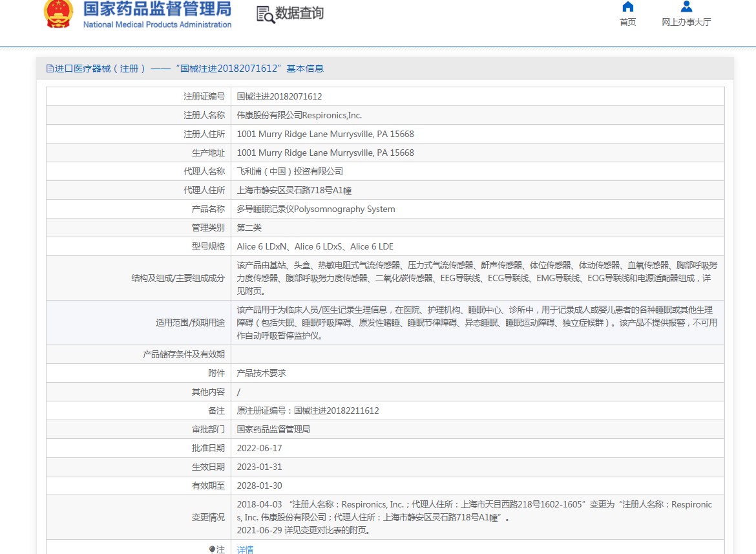Screen dimensions: 756x554
Task: Click the 2022-06-17 date value
Action: [259, 449]
